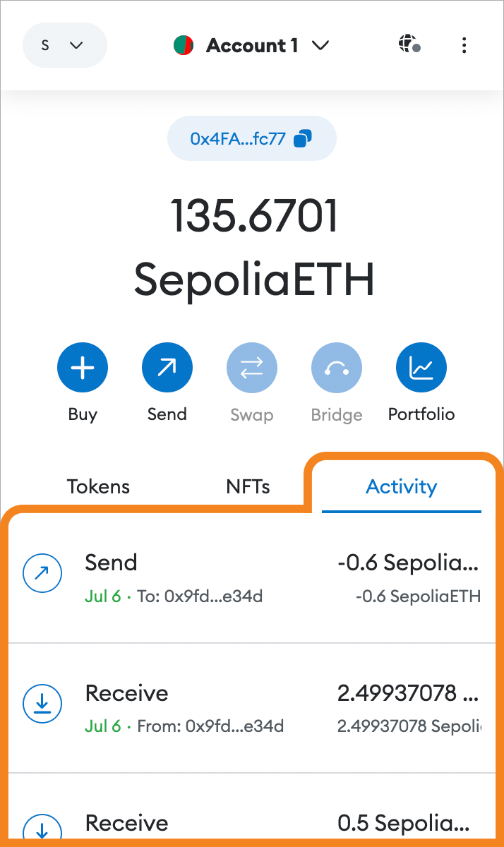Click the Bridge icon button
This screenshot has width=504, height=847.
click(x=337, y=367)
